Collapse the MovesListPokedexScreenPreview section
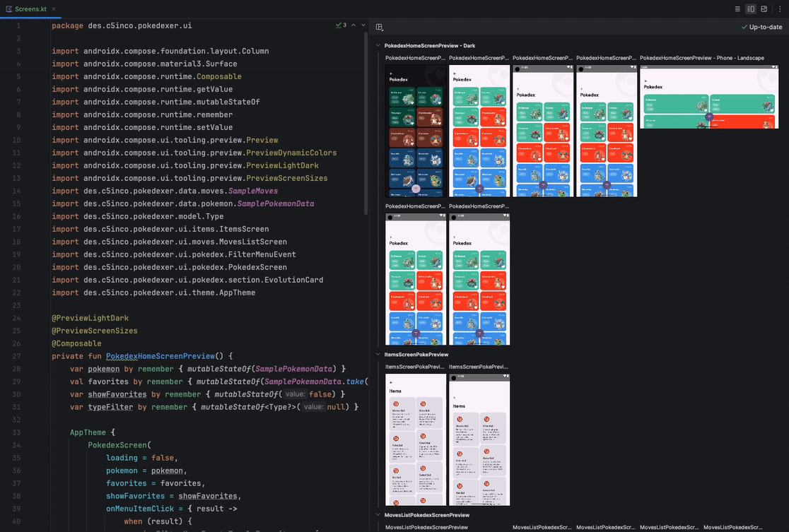This screenshot has height=532, width=789. [377, 514]
